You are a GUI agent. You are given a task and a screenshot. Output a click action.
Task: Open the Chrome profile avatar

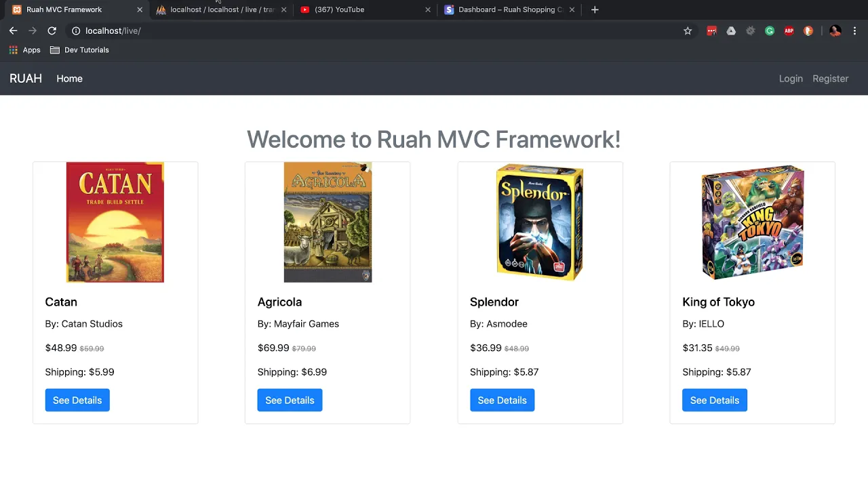(x=835, y=30)
